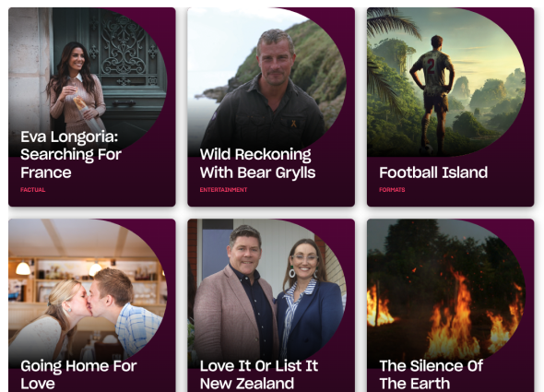
Task: Select the FORMATS category tag
Action: (x=392, y=190)
